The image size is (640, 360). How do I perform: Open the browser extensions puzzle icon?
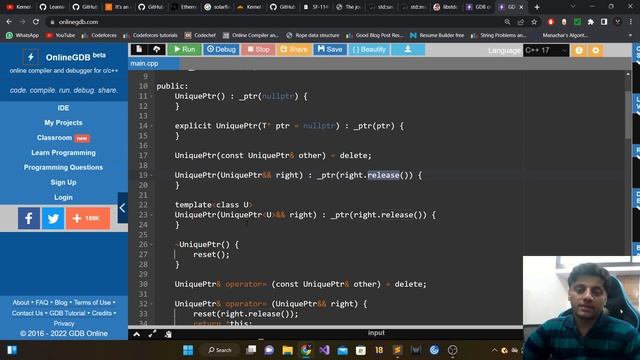point(591,22)
